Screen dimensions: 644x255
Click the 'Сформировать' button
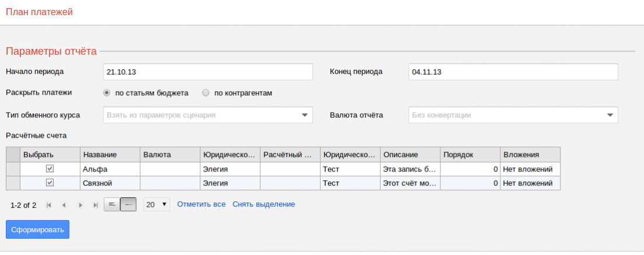(37, 229)
